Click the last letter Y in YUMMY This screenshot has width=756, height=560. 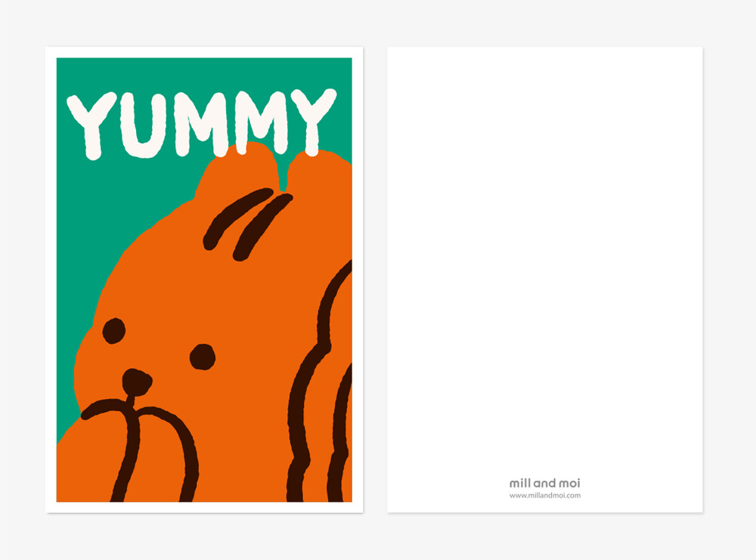click(x=314, y=122)
